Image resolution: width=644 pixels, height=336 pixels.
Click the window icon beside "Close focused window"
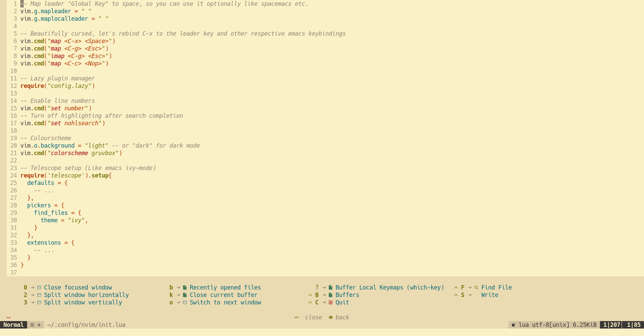39,287
